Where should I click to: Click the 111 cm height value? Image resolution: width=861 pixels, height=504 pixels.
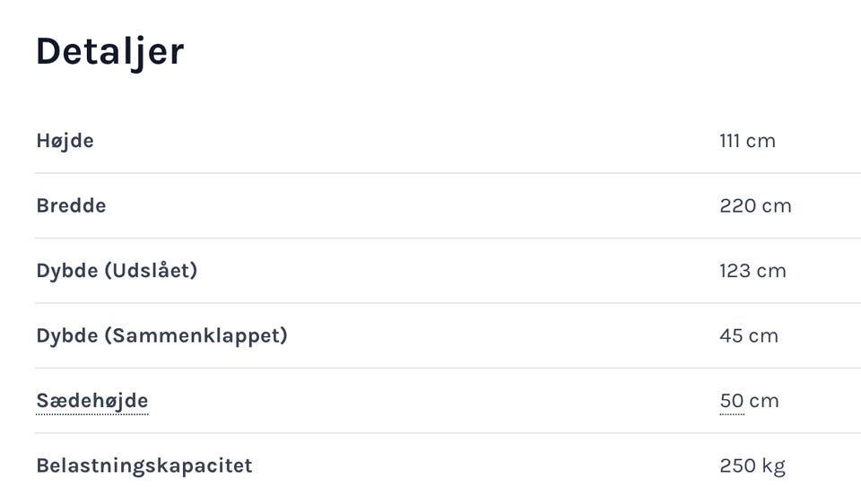coord(746,141)
